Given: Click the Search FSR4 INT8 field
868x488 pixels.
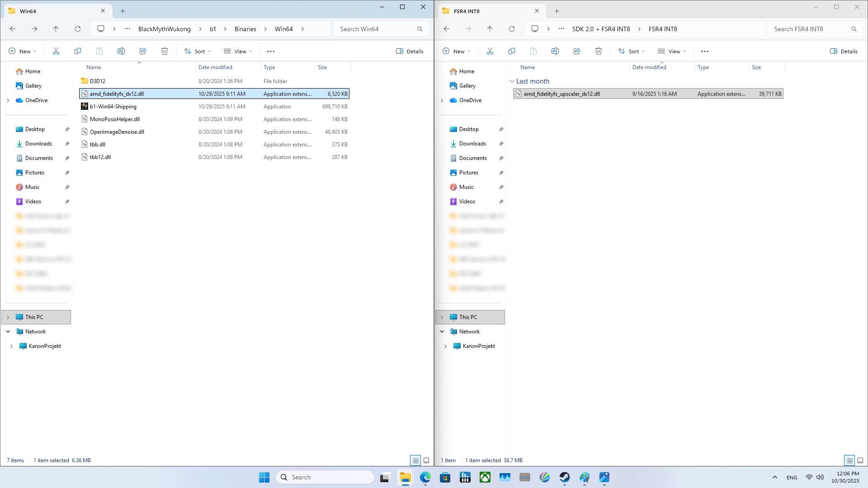Looking at the screenshot, I should click(815, 29).
